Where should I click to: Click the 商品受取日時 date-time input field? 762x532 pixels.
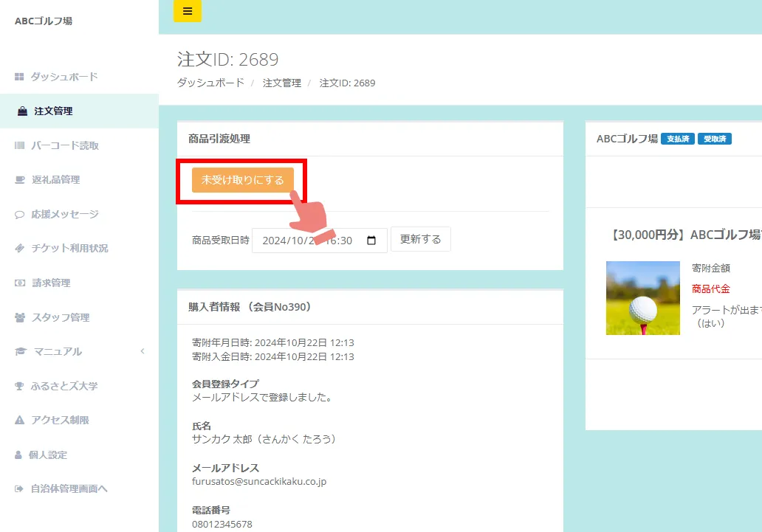[310, 241]
